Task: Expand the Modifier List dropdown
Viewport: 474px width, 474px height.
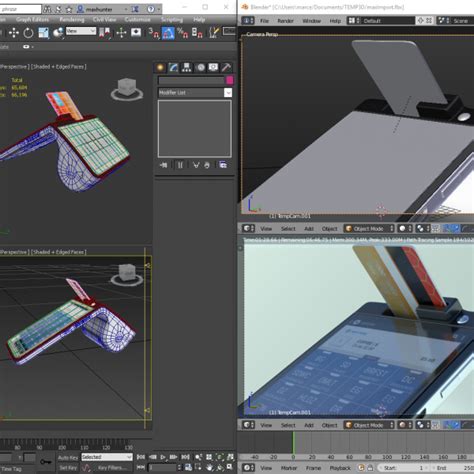Action: (228, 93)
